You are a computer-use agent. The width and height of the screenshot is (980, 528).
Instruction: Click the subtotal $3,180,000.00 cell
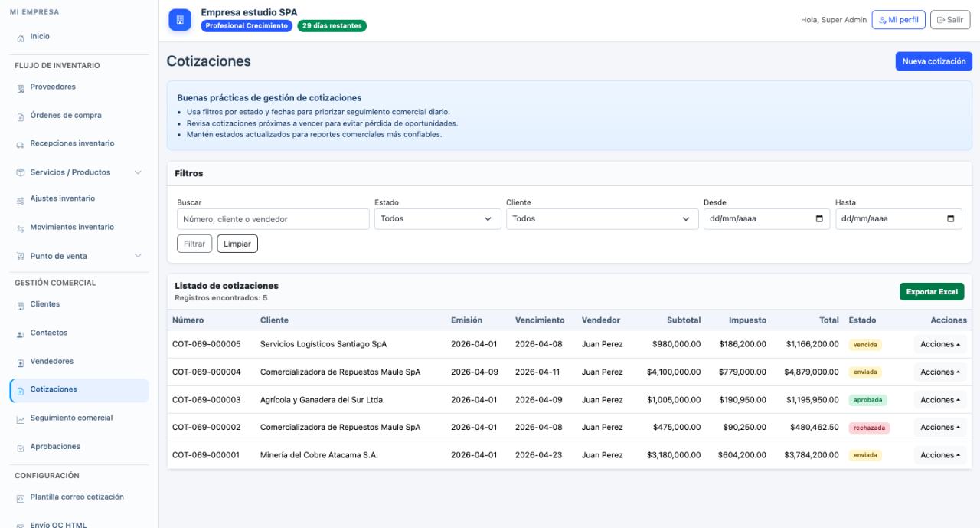674,455
